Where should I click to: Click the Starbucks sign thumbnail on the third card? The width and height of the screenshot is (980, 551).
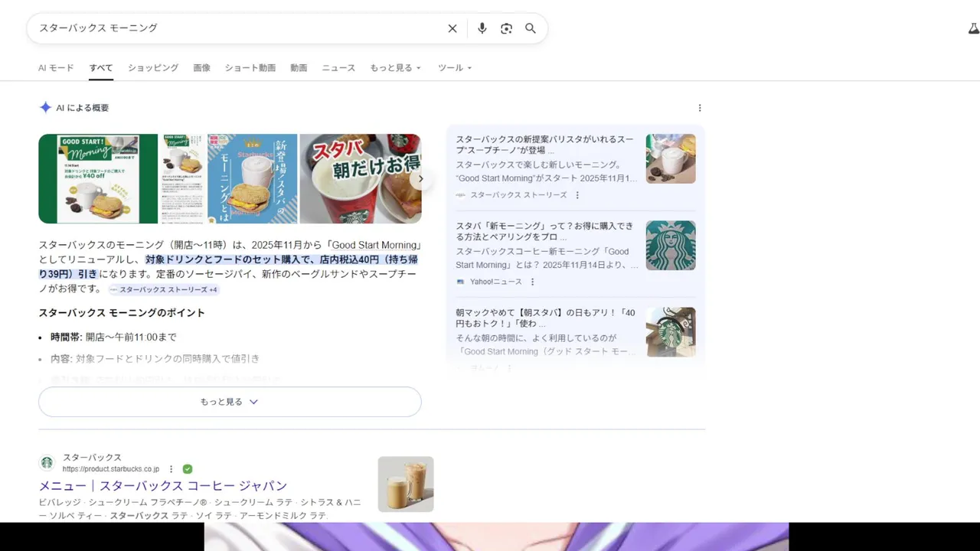pos(671,332)
